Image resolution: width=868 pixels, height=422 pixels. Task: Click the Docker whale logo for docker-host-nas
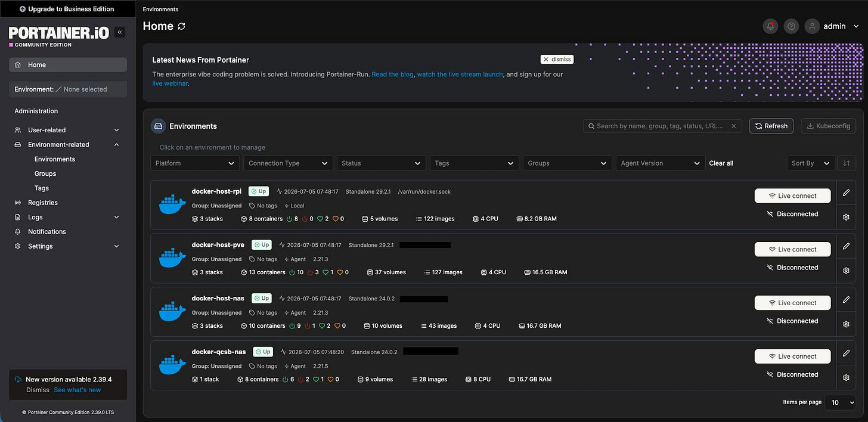coord(172,311)
